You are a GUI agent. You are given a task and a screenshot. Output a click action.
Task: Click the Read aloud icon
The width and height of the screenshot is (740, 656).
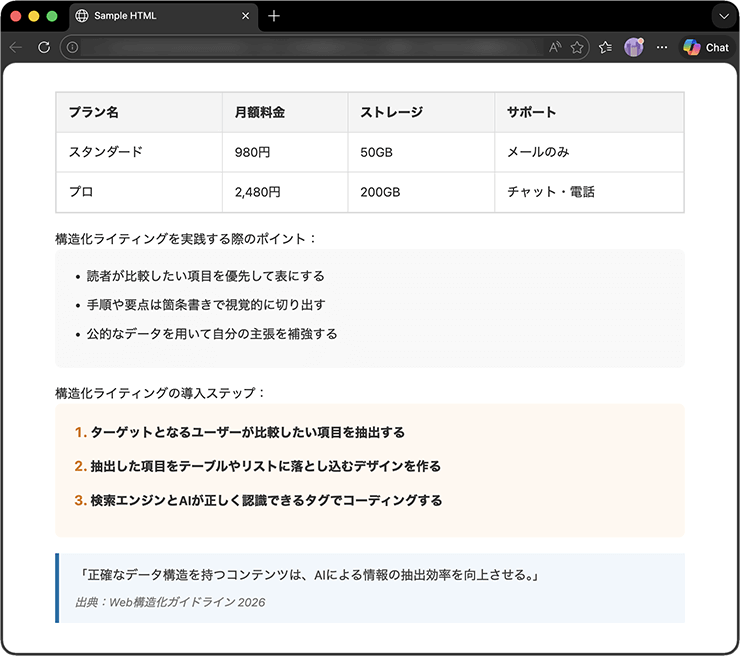[555, 47]
